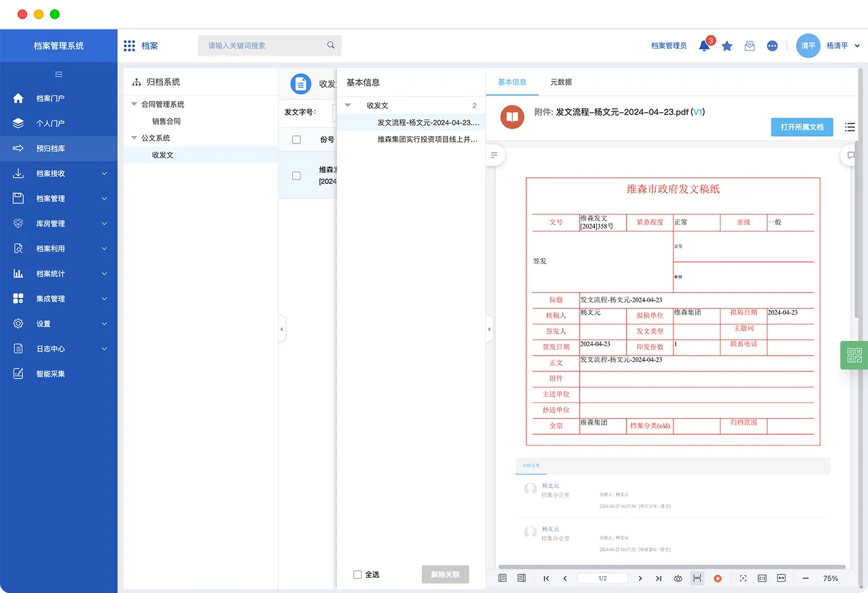
Task: Jump to last page of document
Action: coord(659,578)
